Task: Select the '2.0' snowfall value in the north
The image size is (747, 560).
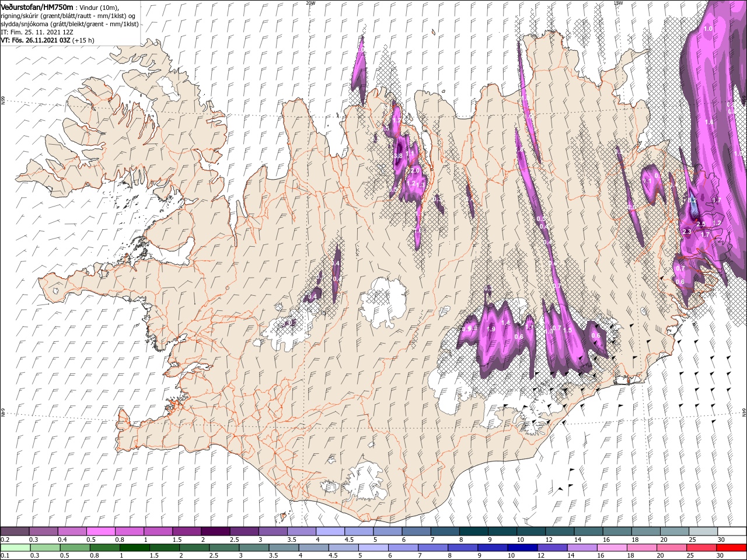Action: [x=414, y=170]
